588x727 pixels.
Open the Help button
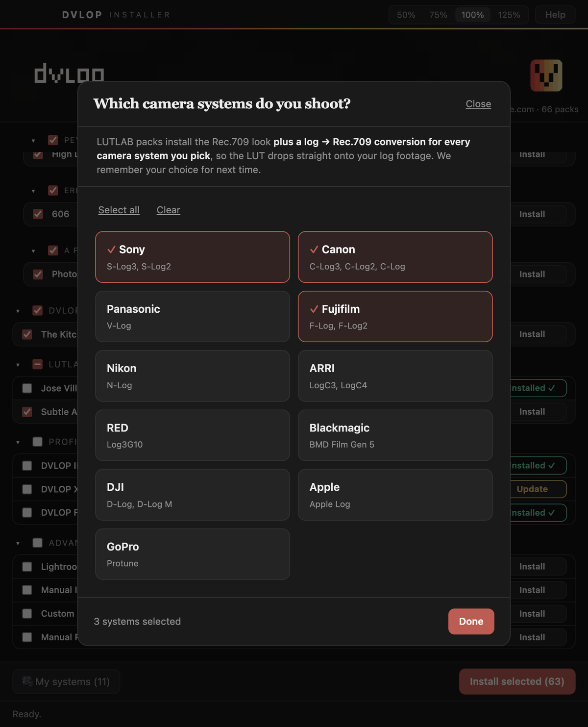tap(555, 15)
